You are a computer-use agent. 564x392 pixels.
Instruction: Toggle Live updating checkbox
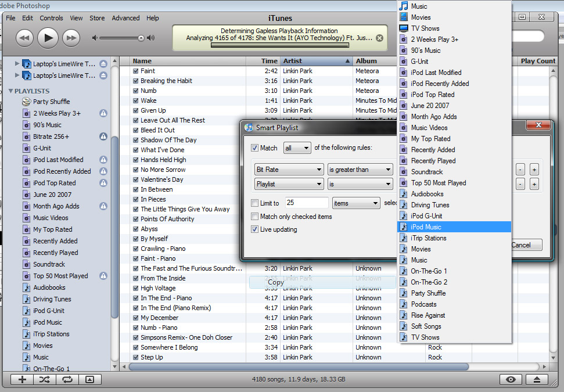click(254, 229)
